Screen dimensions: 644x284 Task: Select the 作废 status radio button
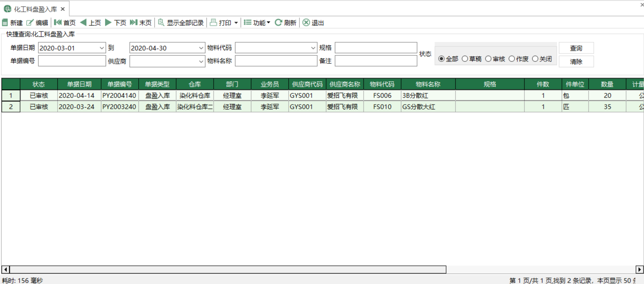[512, 59]
